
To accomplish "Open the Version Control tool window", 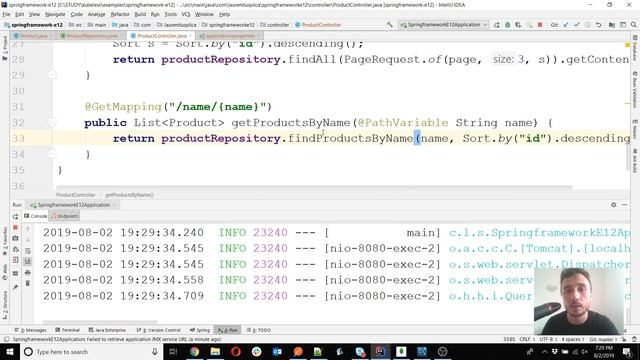I will coord(158,330).
